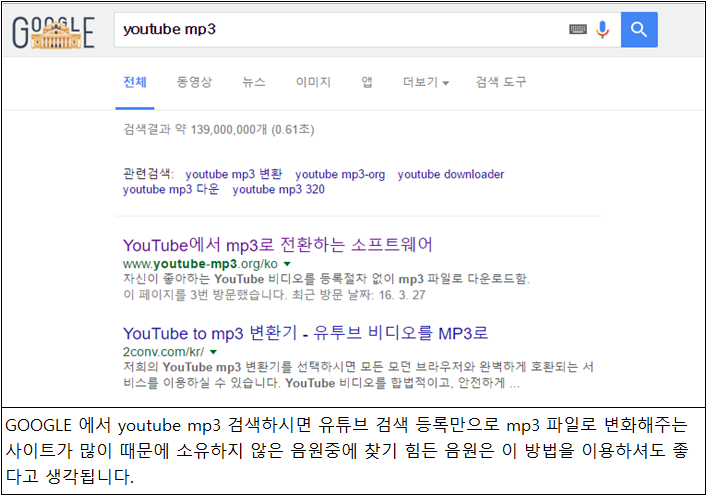707x496 pixels.
Task: Start voice search with microphone icon
Action: pos(602,30)
